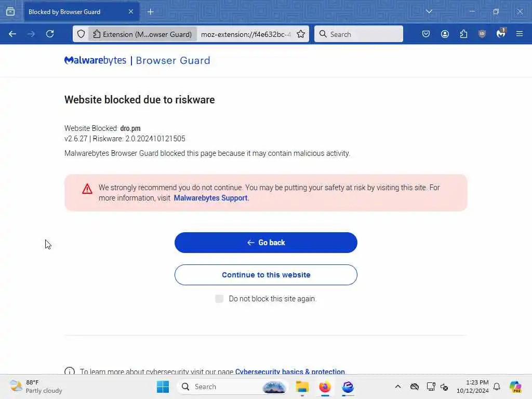Open Cybersecurity basics & protection link
This screenshot has width=532, height=399.
(290, 371)
